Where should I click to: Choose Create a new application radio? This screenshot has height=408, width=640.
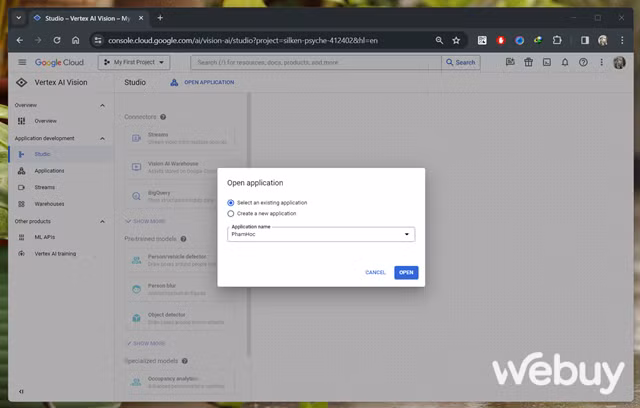tap(231, 213)
